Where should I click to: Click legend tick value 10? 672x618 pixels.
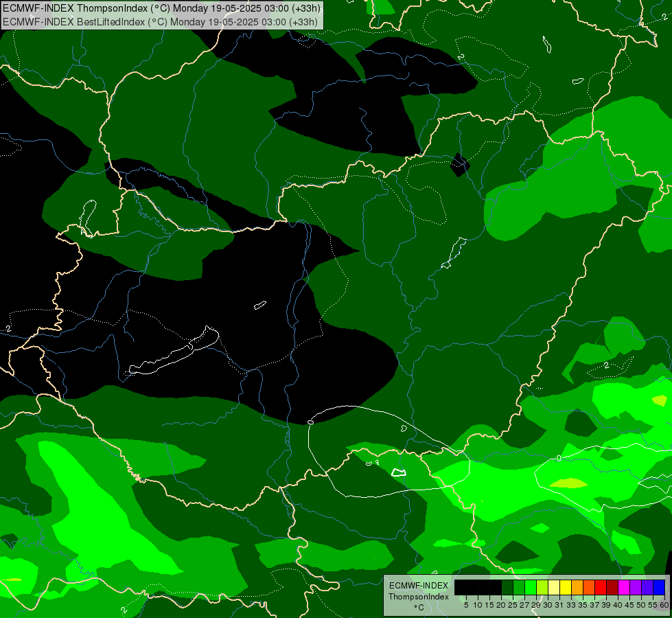coord(478,605)
